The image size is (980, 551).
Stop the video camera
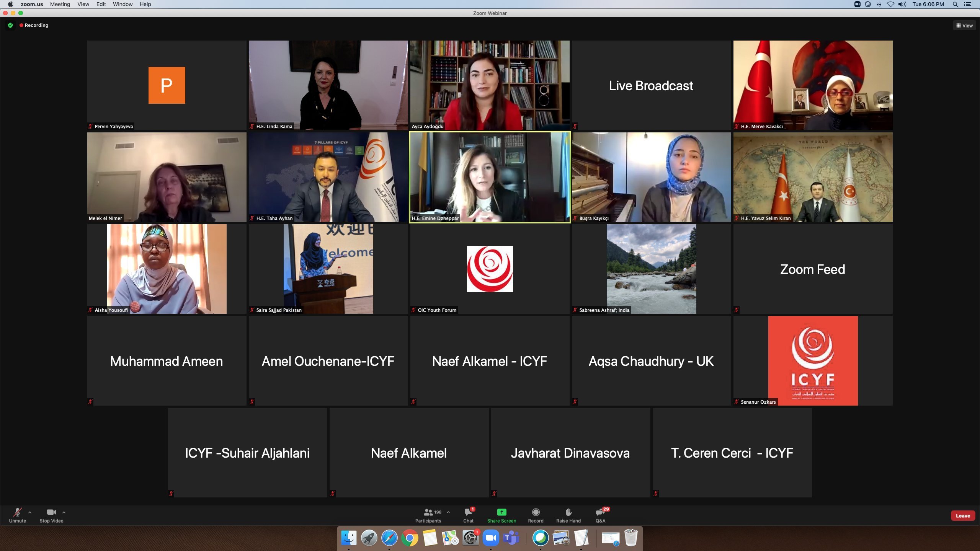[x=51, y=512]
